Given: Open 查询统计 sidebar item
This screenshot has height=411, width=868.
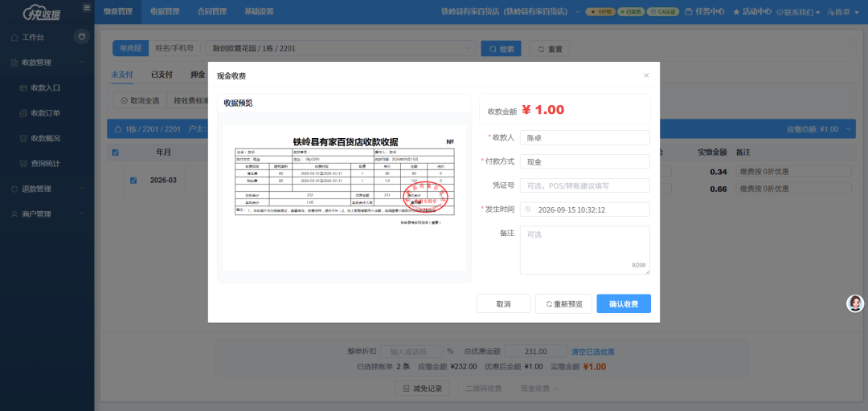Looking at the screenshot, I should 45,164.
